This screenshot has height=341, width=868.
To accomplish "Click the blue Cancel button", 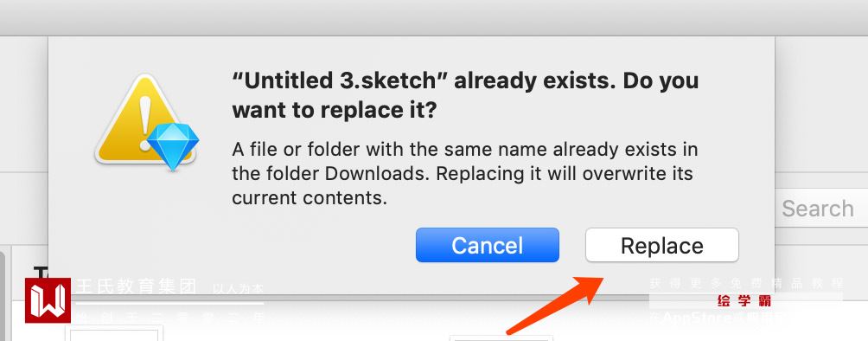I will click(487, 245).
